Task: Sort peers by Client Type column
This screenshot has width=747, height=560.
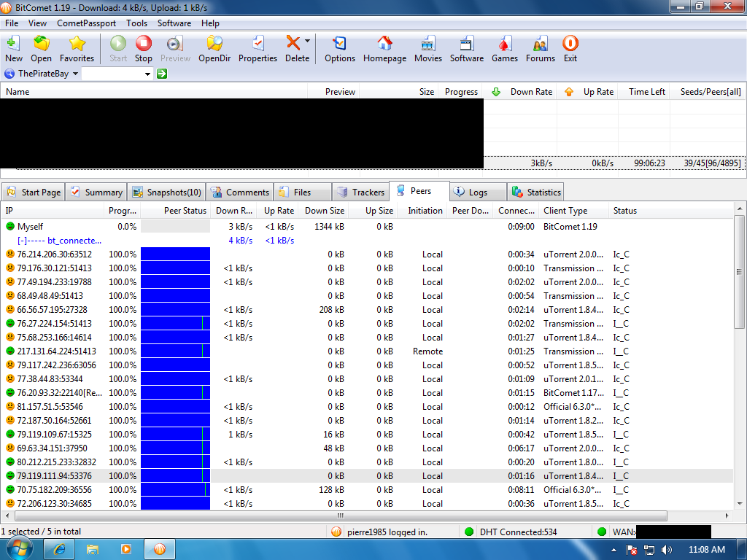Action: coord(574,211)
